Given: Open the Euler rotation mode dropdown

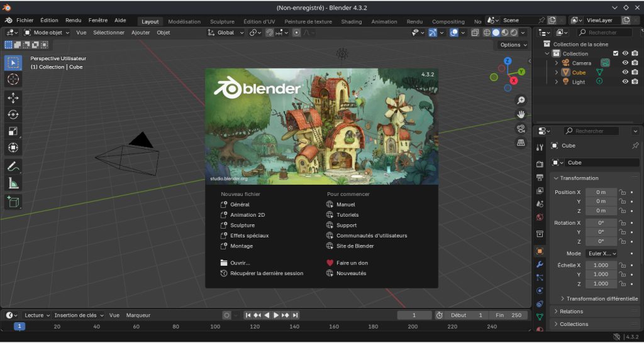Looking at the screenshot, I should tap(602, 254).
